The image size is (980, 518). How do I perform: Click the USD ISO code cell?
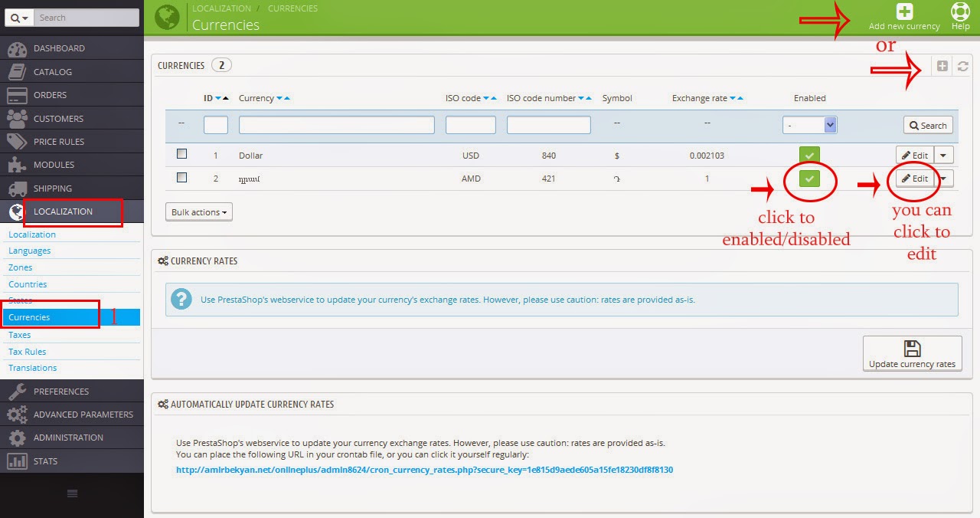click(471, 156)
